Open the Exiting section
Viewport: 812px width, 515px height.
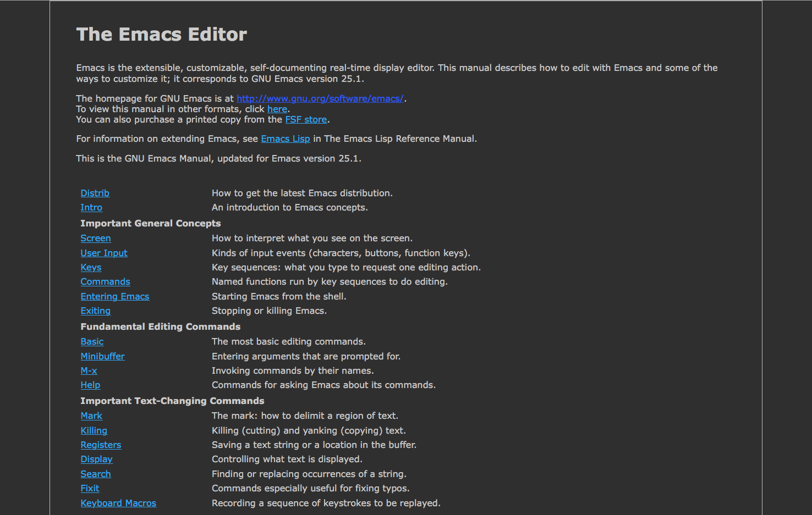click(95, 311)
